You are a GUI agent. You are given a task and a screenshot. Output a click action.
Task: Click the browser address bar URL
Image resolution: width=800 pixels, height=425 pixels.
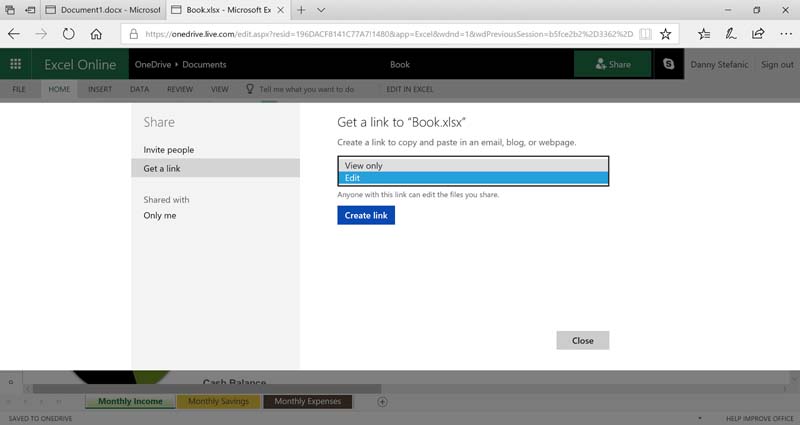389,34
